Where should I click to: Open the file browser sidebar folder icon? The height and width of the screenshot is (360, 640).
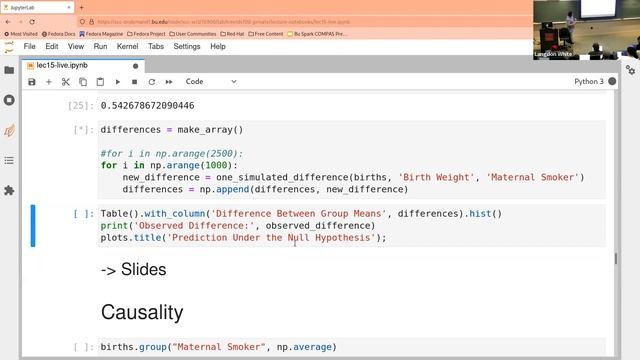(9, 70)
